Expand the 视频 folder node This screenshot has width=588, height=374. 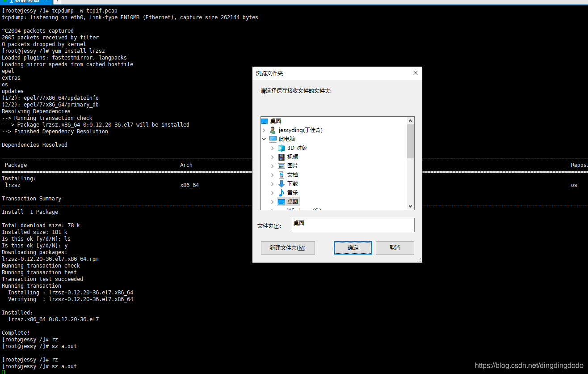pos(273,157)
